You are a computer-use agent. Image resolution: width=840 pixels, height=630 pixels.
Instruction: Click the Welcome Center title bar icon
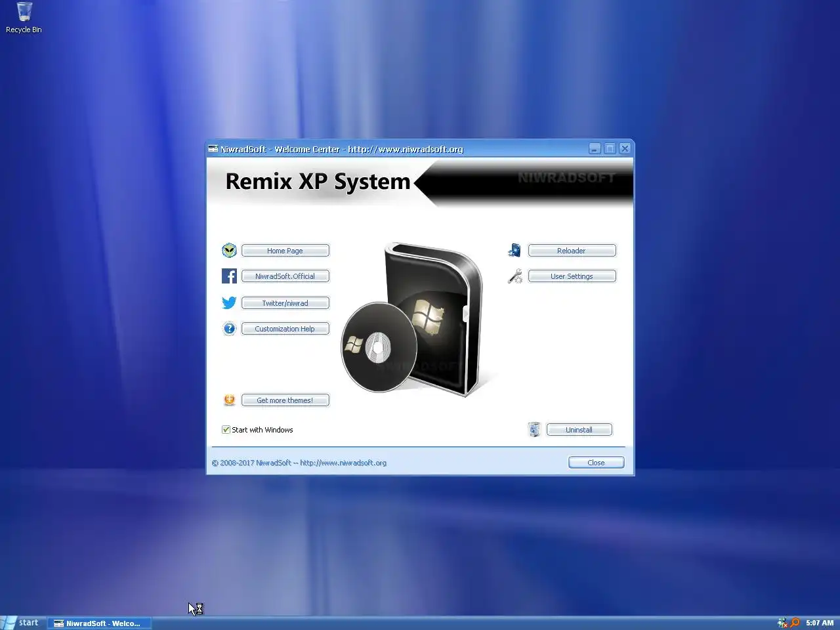213,149
